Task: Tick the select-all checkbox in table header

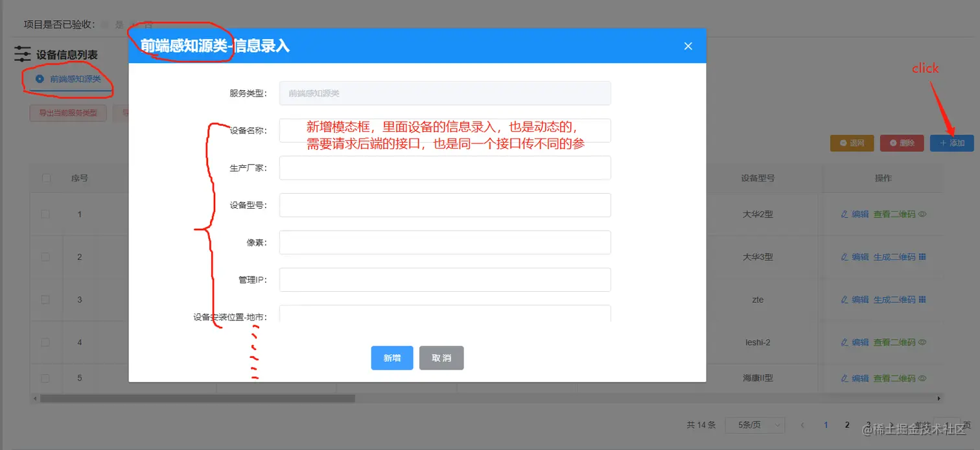Action: pyautogui.click(x=46, y=178)
